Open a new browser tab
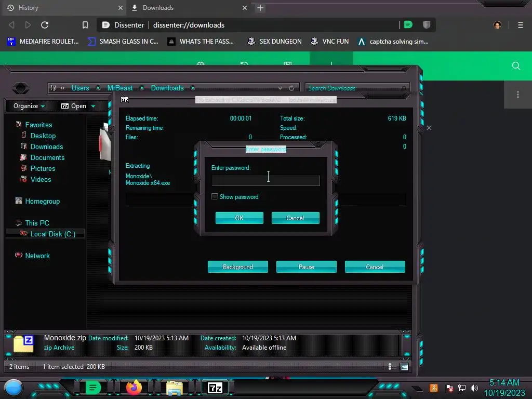This screenshot has width=532, height=399. tap(260, 8)
